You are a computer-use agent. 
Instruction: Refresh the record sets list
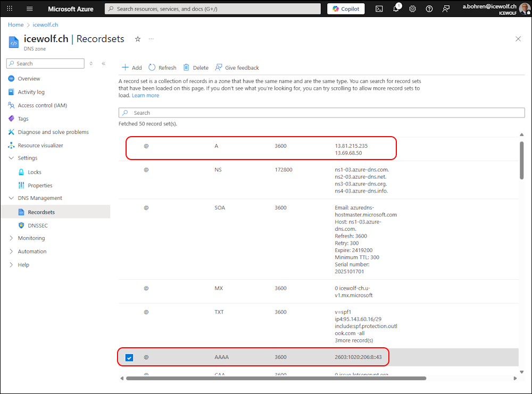coord(162,68)
